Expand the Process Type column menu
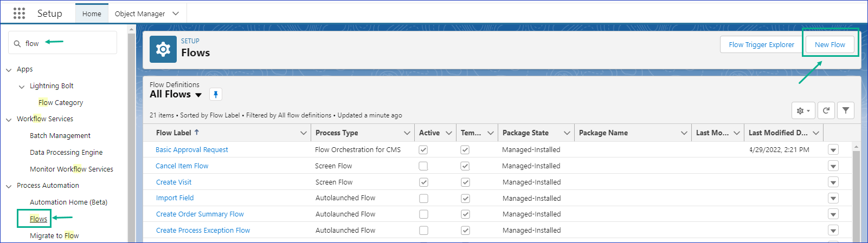The image size is (868, 243). coord(407,133)
